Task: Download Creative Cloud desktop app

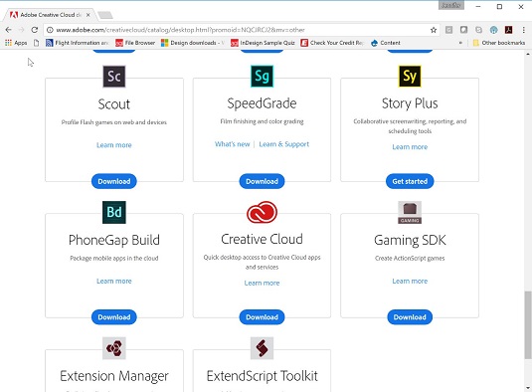Action: 262,317
